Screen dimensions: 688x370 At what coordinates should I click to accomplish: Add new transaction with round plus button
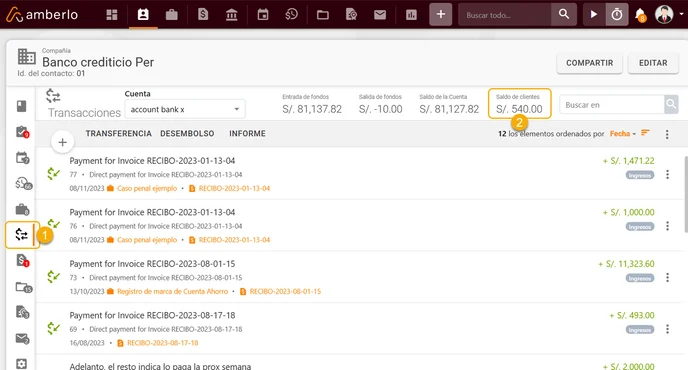pos(62,142)
